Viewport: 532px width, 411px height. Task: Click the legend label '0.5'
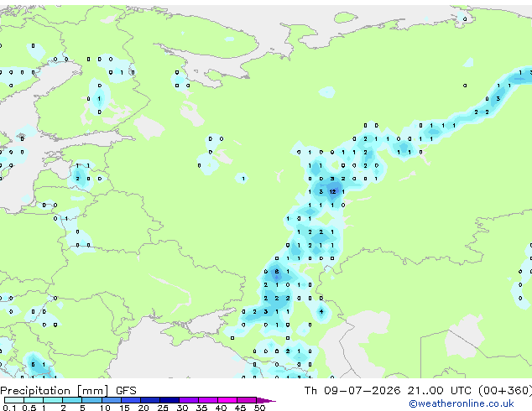click(x=29, y=408)
